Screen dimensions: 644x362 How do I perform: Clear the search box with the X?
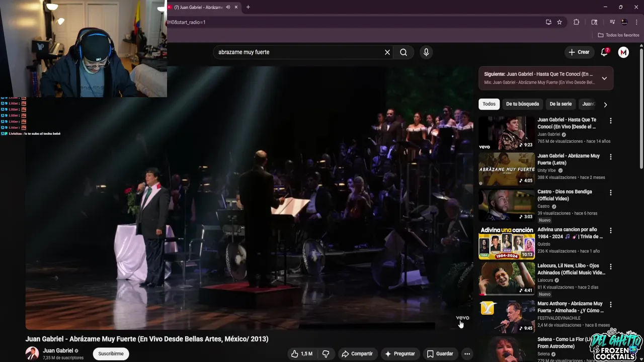pyautogui.click(x=387, y=52)
